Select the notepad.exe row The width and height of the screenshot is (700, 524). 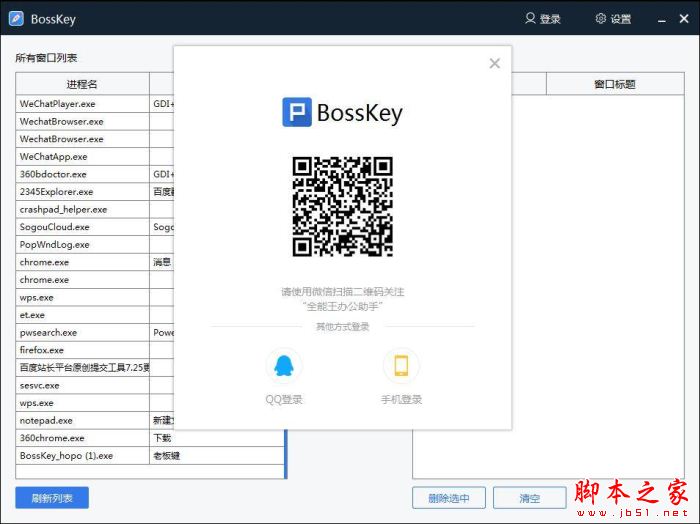pos(95,420)
